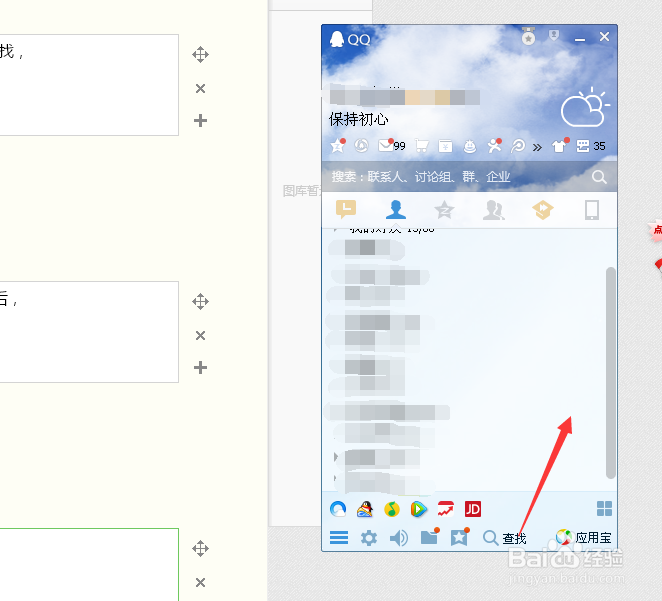This screenshot has width=662, height=601.
Task: Open the application manager grid icon
Action: [x=604, y=509]
